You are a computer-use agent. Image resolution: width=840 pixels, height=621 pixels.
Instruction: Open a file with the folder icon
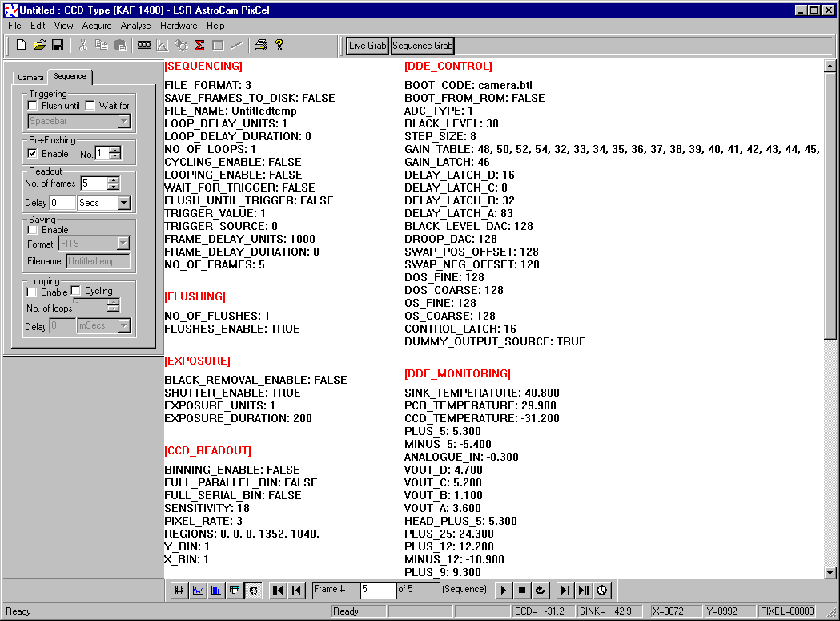point(39,46)
